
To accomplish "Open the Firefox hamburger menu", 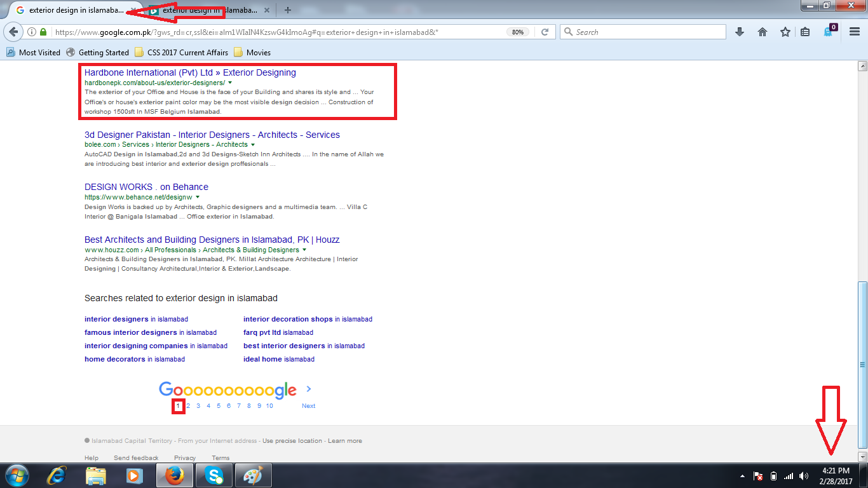I will click(855, 32).
